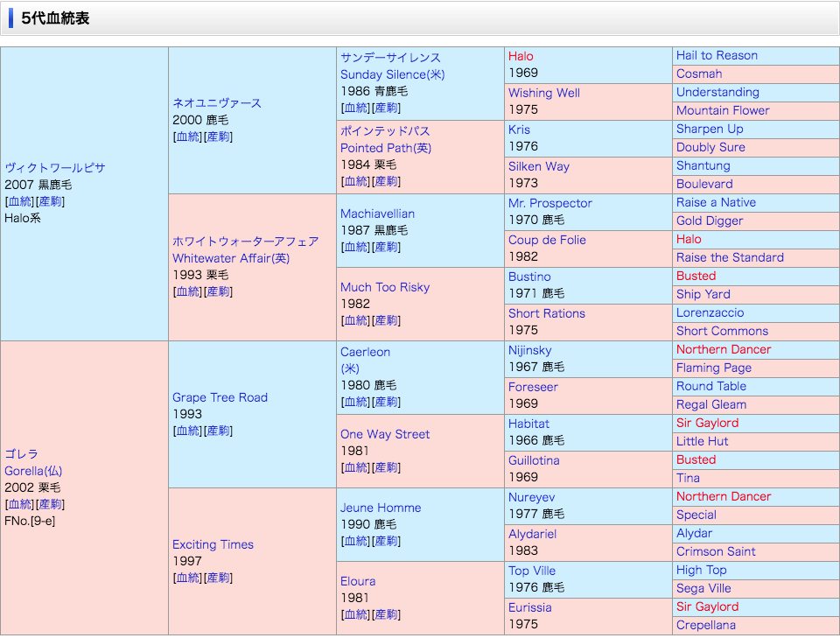Screen dimensions: 840x638
Task: Open the Short Rations link
Action: tap(547, 313)
